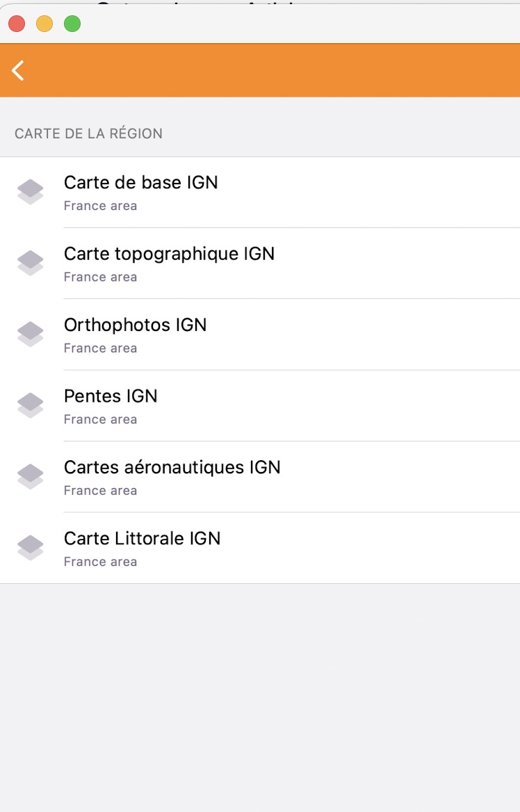Pick Cartes aéronautiques IGN map
This screenshot has height=812, width=520.
pyautogui.click(x=172, y=467)
